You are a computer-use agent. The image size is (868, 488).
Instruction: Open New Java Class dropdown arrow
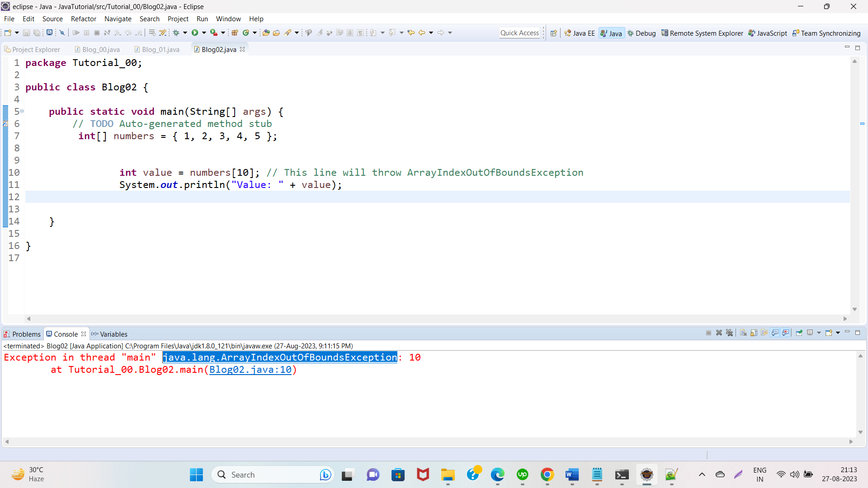pyautogui.click(x=255, y=33)
